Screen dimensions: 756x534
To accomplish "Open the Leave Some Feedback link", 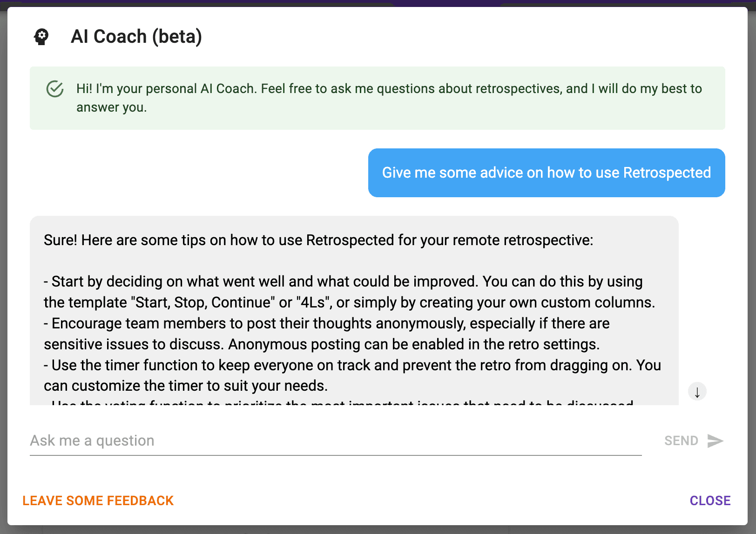I will [x=98, y=501].
